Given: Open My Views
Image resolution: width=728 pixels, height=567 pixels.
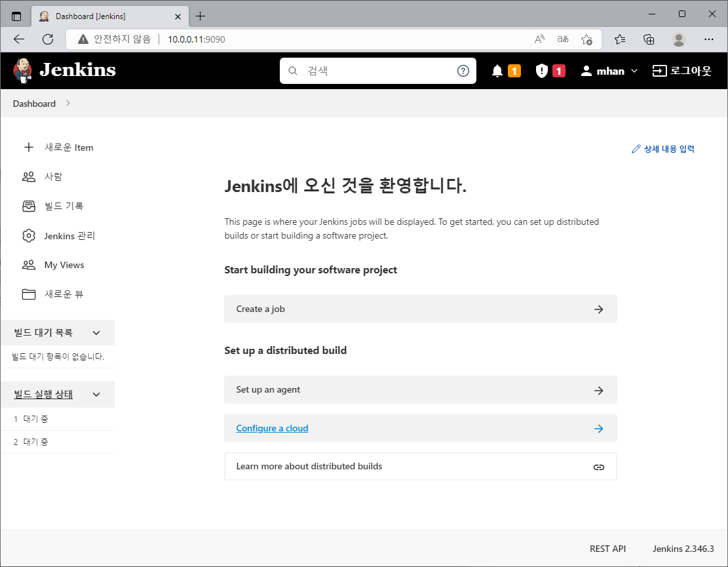Looking at the screenshot, I should (64, 265).
